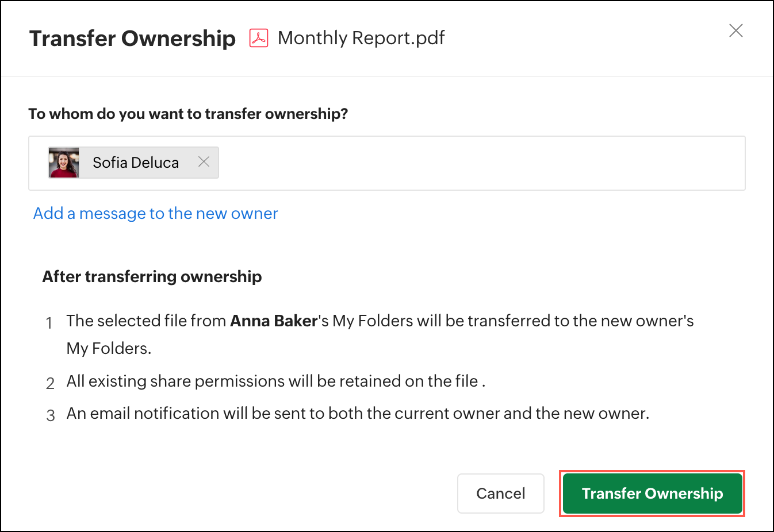The height and width of the screenshot is (532, 774).
Task: Click the Transfer Ownership dialog title
Action: point(132,38)
